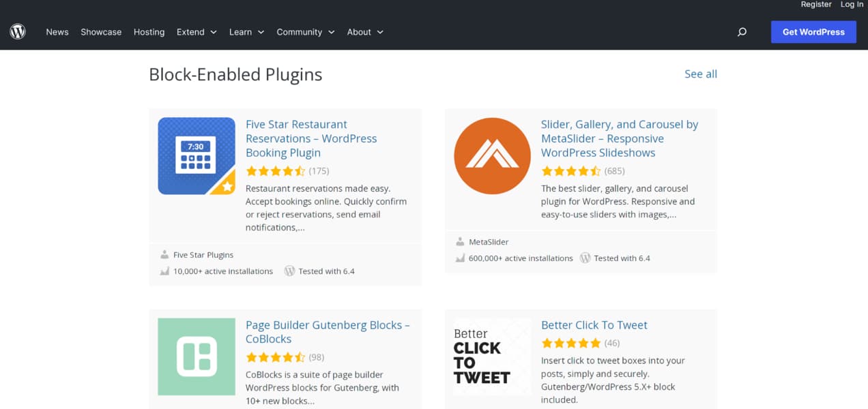Click the WordPress icon beside Tested with 6.4
Image resolution: width=868 pixels, height=409 pixels.
289,271
